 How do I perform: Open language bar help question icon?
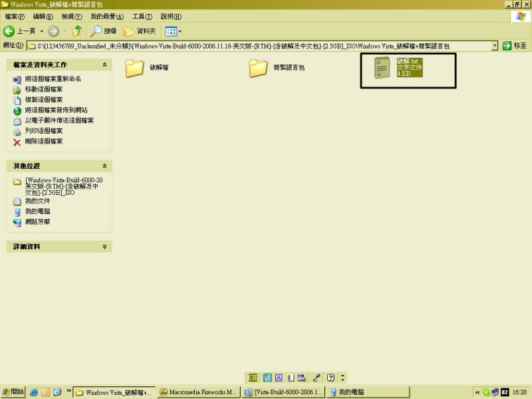331,378
